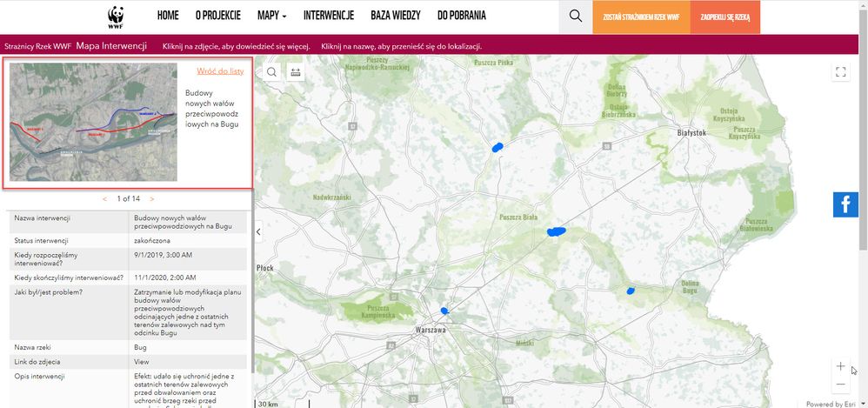Toggle fullscreen map view icon
The image size is (868, 408).
click(841, 72)
